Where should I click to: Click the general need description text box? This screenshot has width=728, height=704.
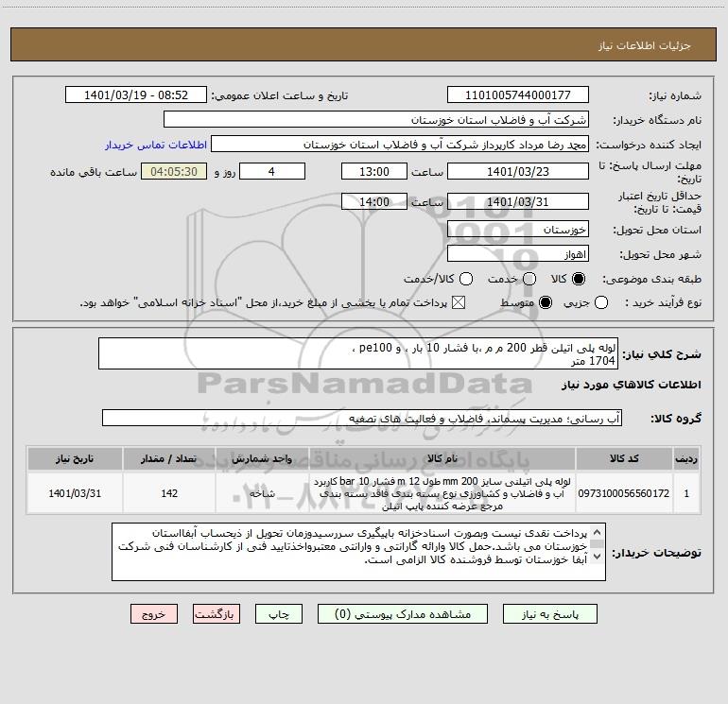pyautogui.click(x=358, y=353)
